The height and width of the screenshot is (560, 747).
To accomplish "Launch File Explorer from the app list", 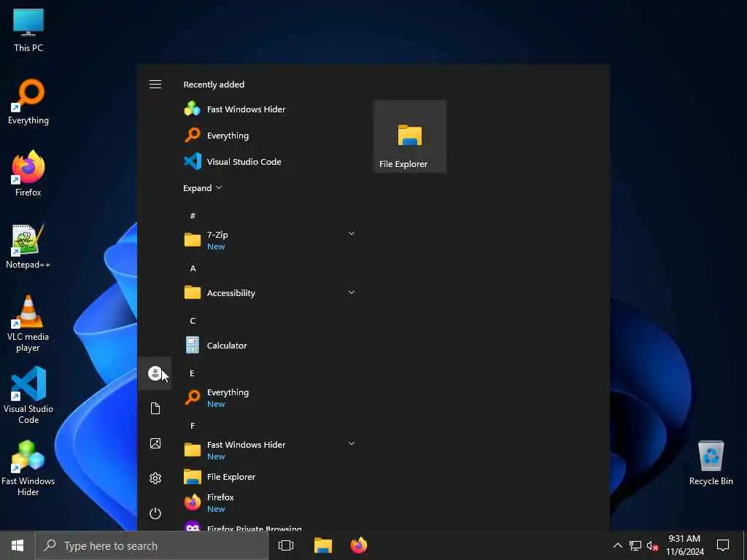I will [x=270, y=477].
